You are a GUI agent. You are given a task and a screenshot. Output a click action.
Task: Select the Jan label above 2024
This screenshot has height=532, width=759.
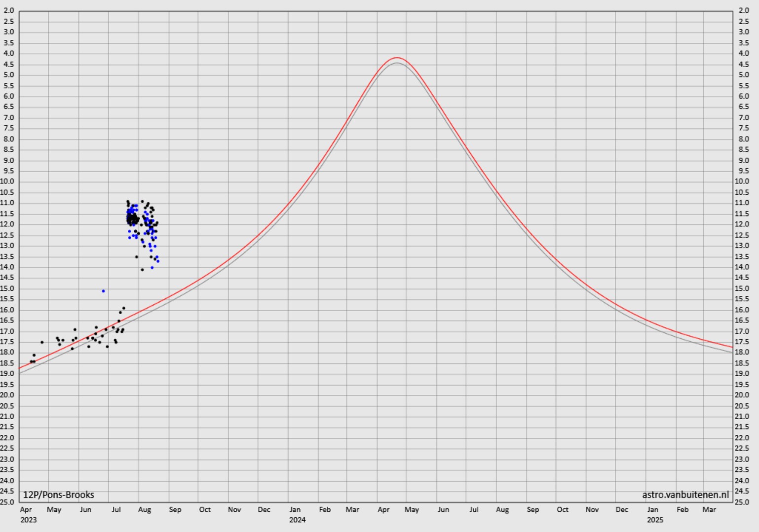(x=295, y=509)
